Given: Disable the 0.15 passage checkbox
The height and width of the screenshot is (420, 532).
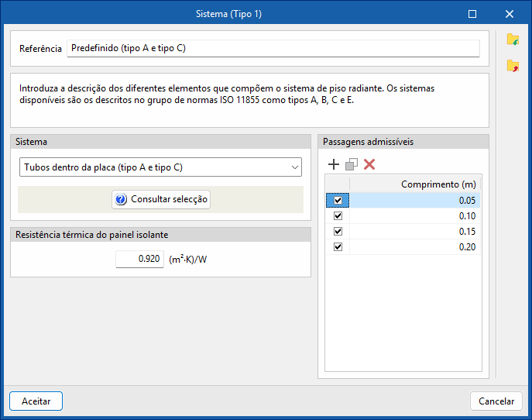Looking at the screenshot, I should coord(338,232).
